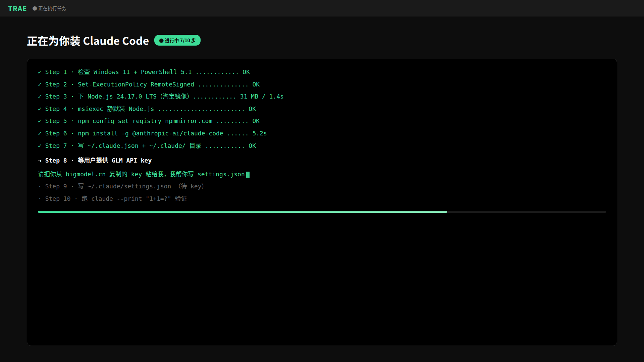
Task: Click Step 3 Node.js 24.17.0 LTS download line
Action: 161,97
